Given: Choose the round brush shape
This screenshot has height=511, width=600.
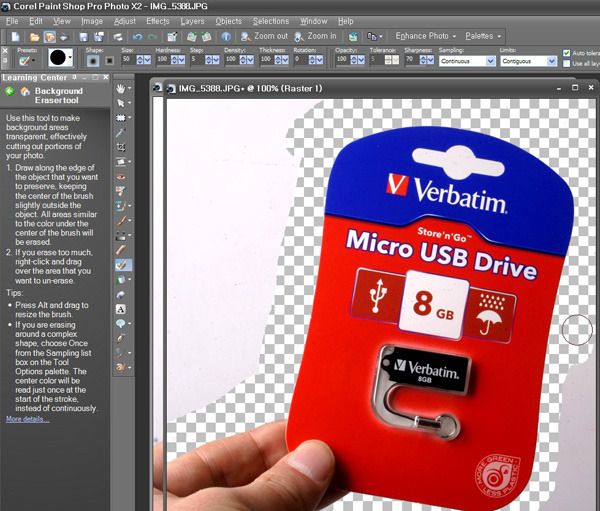Looking at the screenshot, I should 93,60.
